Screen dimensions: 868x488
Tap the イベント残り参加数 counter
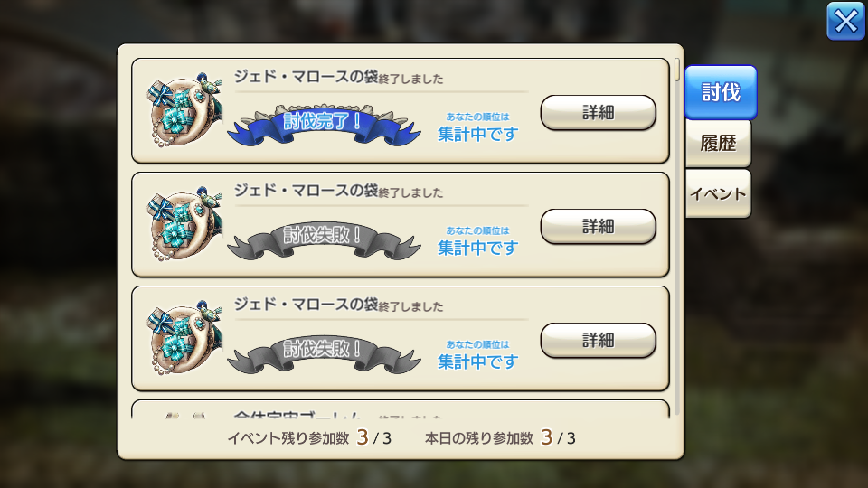[x=309, y=437]
